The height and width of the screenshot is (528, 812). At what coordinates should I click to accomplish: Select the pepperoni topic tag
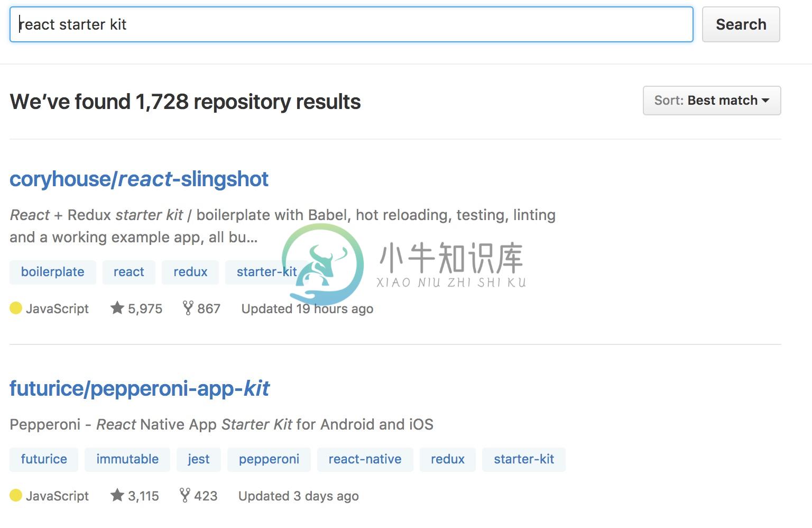point(269,459)
